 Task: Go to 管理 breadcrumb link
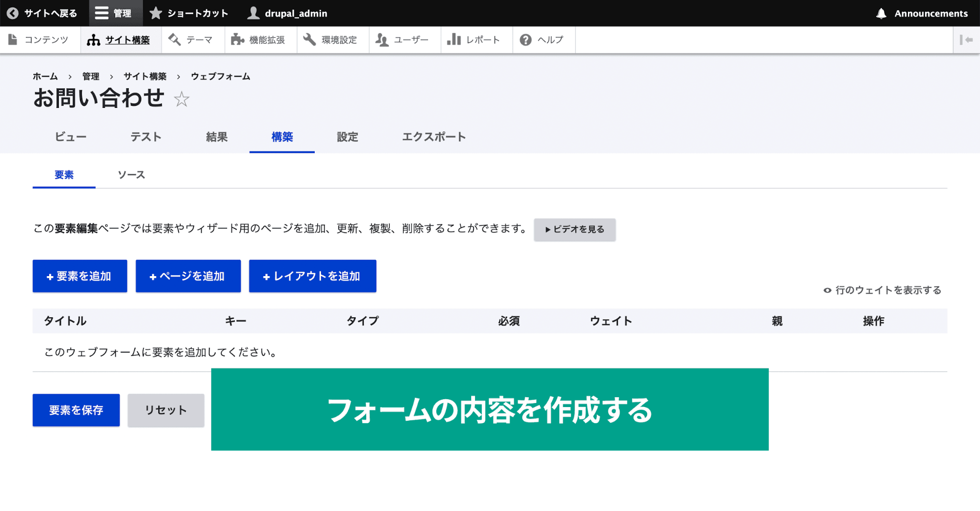(x=91, y=77)
